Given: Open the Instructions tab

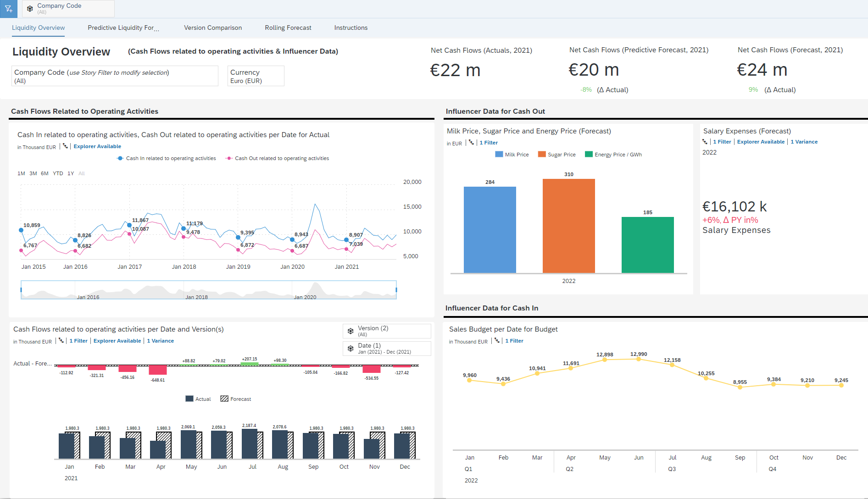Looking at the screenshot, I should [351, 28].
